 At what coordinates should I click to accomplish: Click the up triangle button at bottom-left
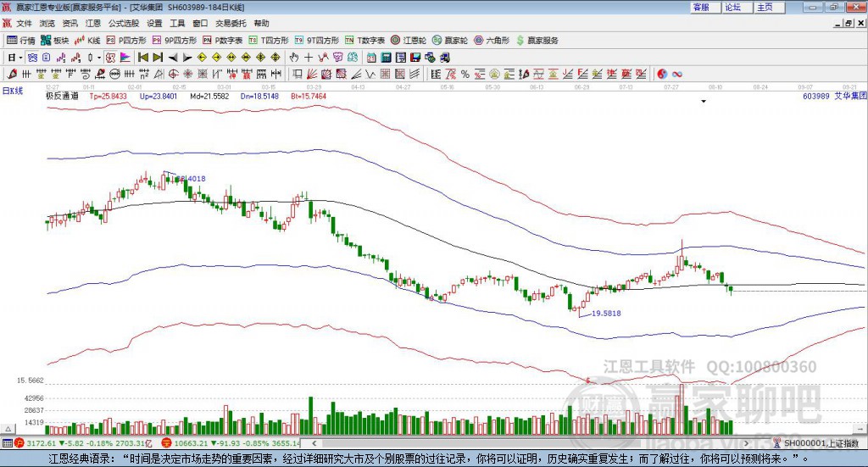8,429
